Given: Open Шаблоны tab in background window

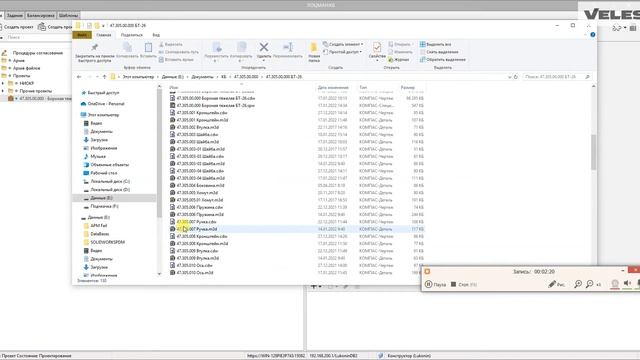Looking at the screenshot, I should pos(68,16).
